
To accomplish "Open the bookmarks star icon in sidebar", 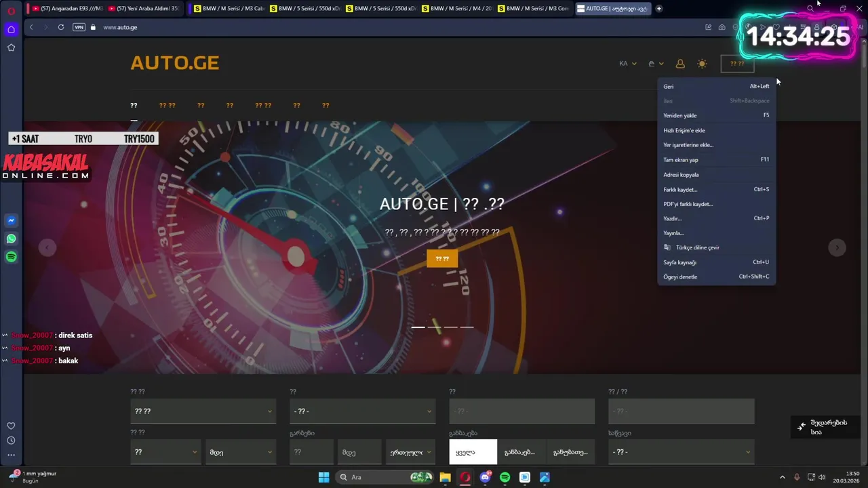I will tap(11, 47).
